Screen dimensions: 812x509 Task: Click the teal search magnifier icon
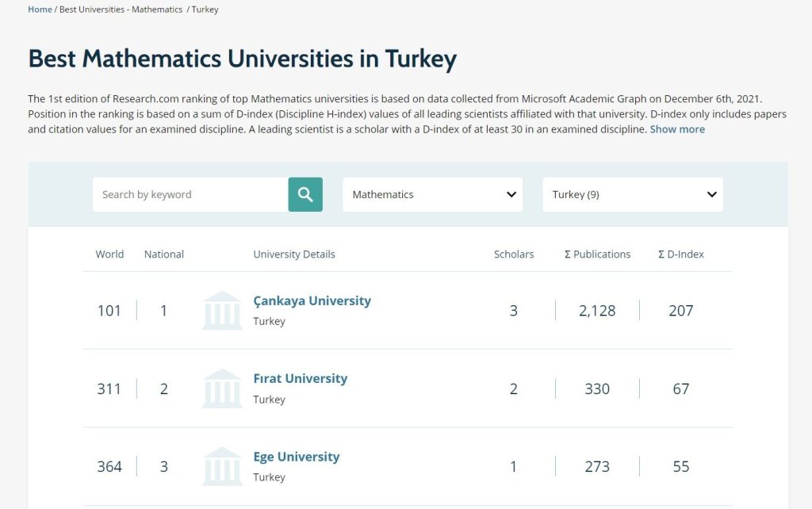[x=305, y=193]
